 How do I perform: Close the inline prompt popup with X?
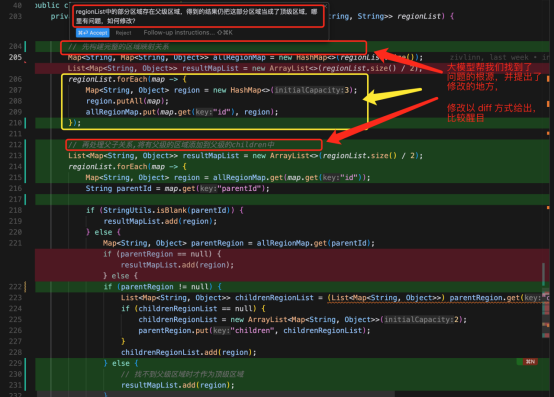pyautogui.click(x=325, y=6)
